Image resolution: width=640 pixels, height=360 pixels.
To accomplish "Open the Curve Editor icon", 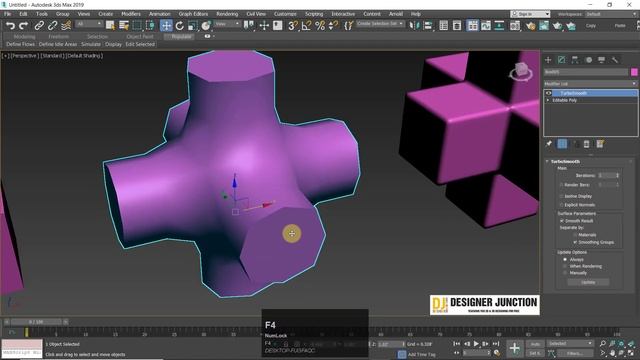I will 486,26.
